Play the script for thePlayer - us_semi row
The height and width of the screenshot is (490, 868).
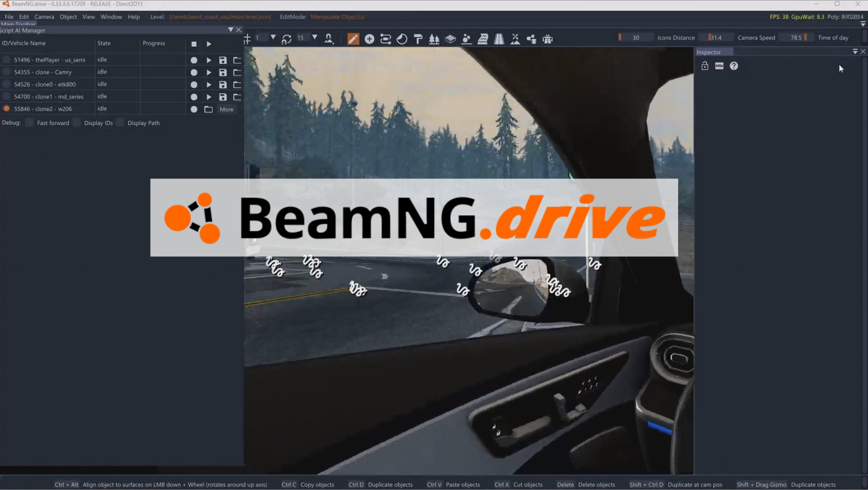[208, 60]
